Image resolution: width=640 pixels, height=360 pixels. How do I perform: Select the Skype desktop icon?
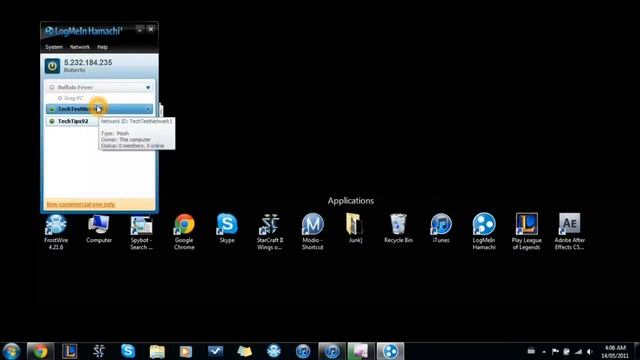(x=227, y=229)
